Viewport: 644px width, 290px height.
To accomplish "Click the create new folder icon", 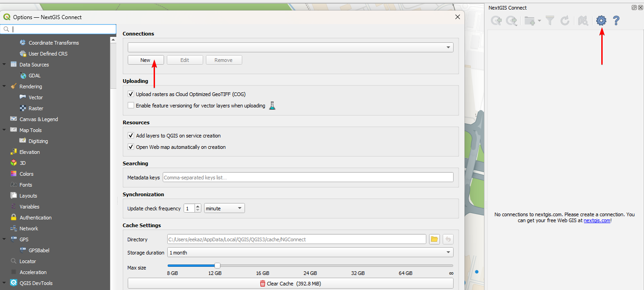I will pyautogui.click(x=530, y=20).
